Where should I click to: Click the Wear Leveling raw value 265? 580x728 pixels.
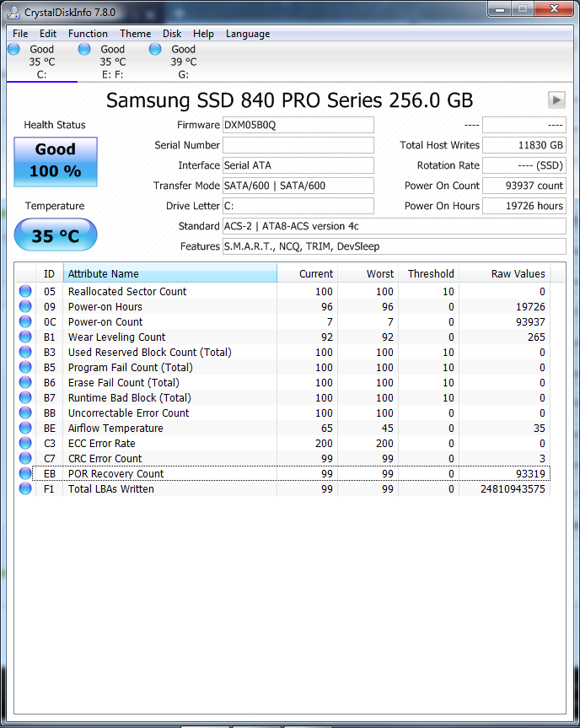coord(536,337)
